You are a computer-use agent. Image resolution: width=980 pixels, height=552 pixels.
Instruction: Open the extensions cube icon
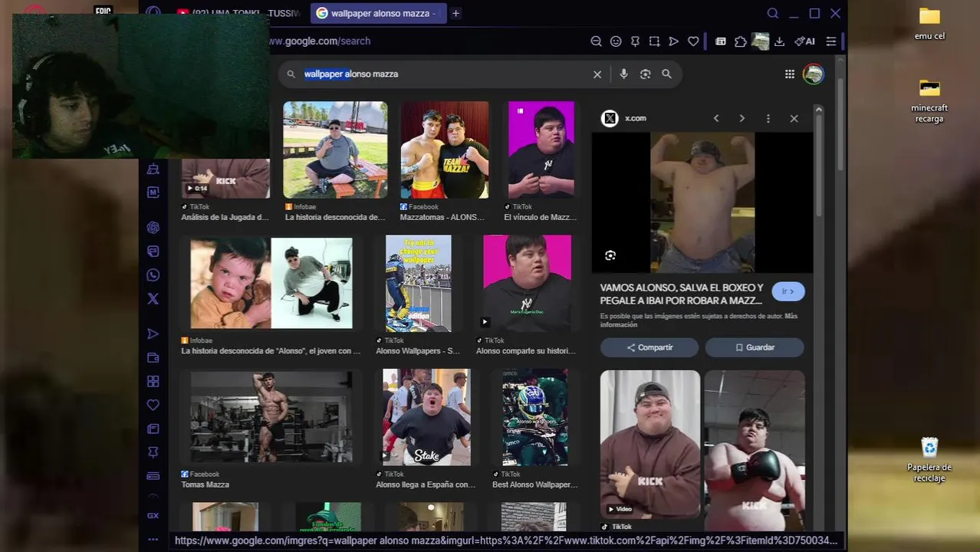[x=741, y=41]
